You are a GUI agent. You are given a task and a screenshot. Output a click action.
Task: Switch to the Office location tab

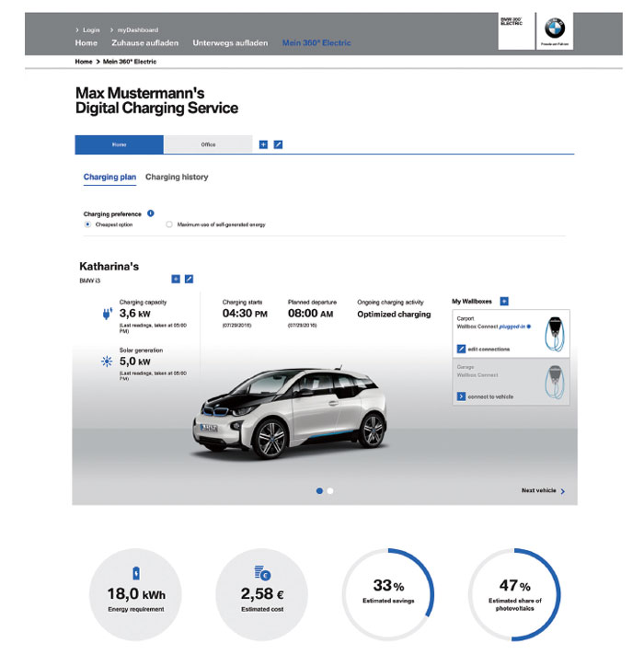tap(208, 144)
